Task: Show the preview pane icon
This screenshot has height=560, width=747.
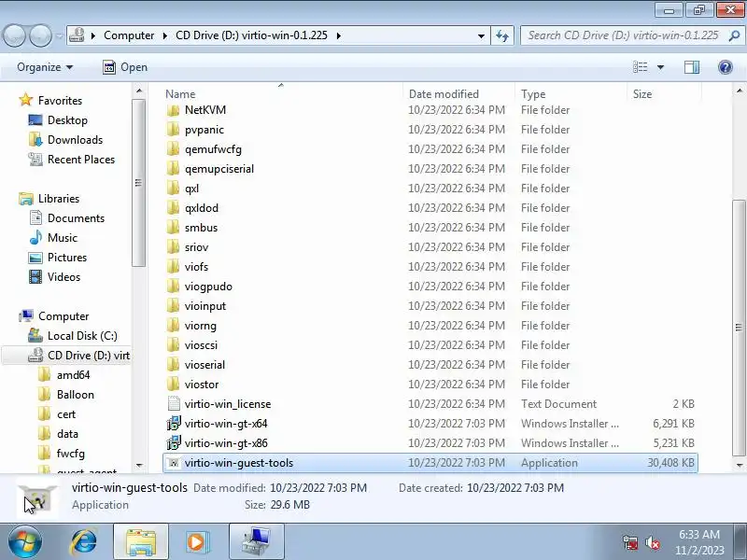Action: click(692, 67)
